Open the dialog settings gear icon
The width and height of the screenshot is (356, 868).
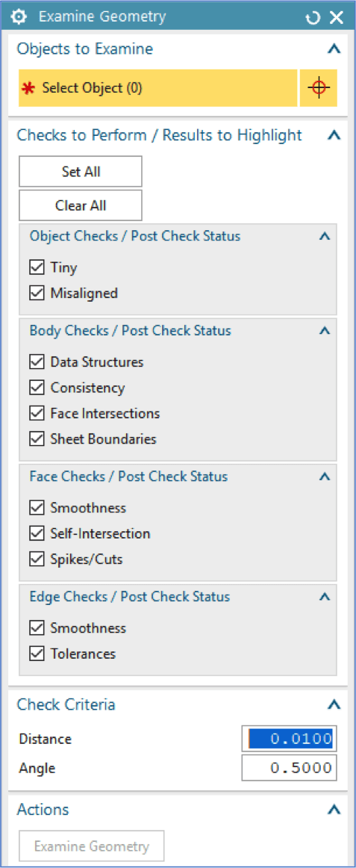click(x=19, y=17)
